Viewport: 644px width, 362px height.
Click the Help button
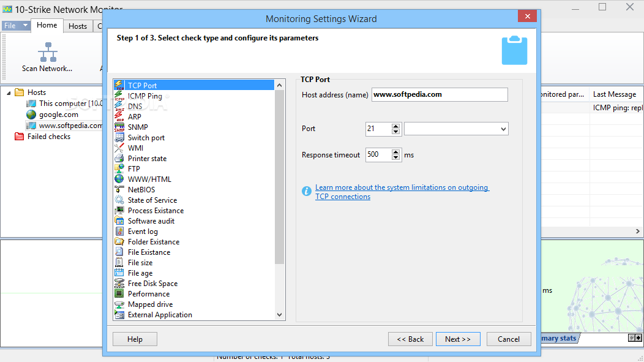pyautogui.click(x=135, y=339)
